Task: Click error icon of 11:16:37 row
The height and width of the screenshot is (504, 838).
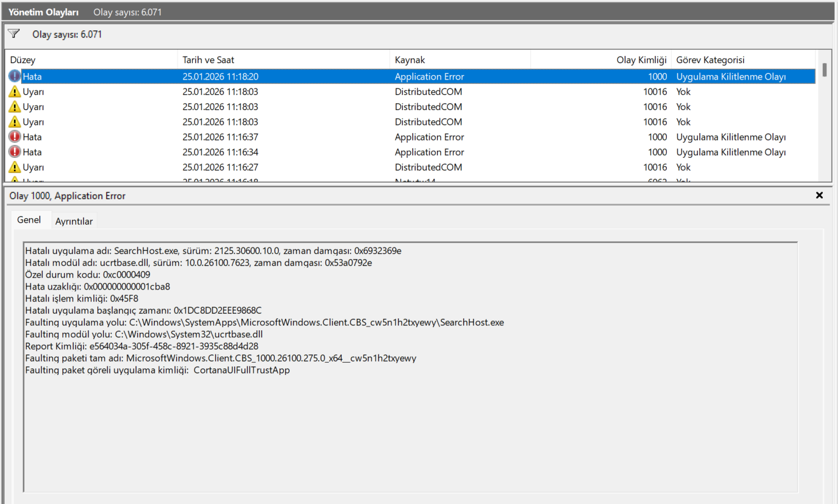Action: point(15,137)
